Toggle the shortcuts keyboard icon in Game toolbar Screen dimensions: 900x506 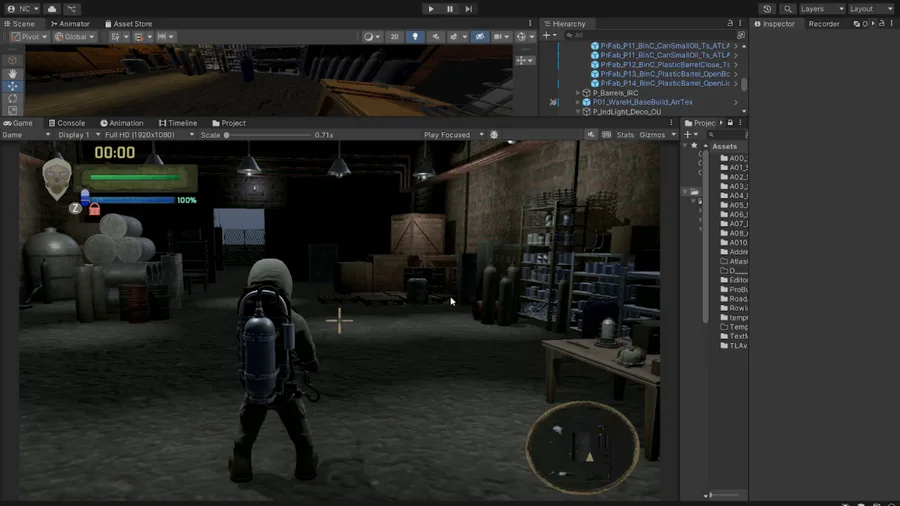[607, 135]
